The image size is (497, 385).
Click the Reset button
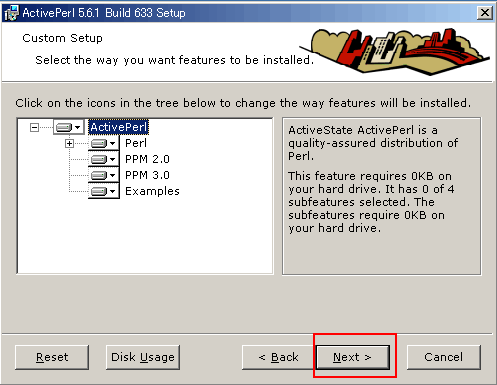point(52,357)
